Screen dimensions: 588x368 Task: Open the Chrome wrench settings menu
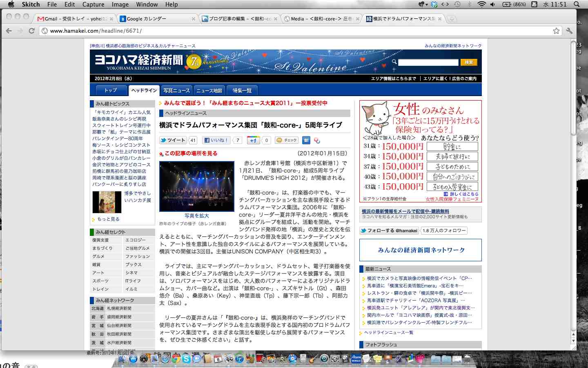569,31
